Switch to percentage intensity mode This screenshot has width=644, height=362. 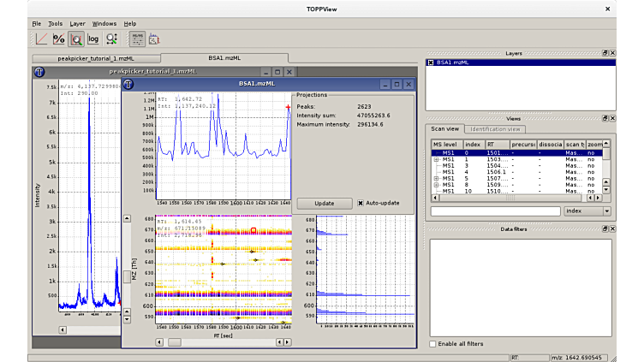(58, 39)
